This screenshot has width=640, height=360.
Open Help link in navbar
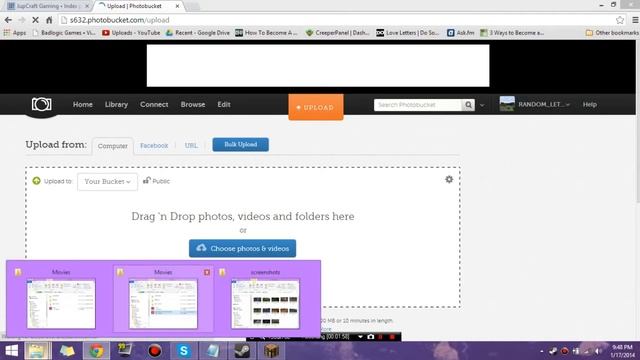pos(589,104)
